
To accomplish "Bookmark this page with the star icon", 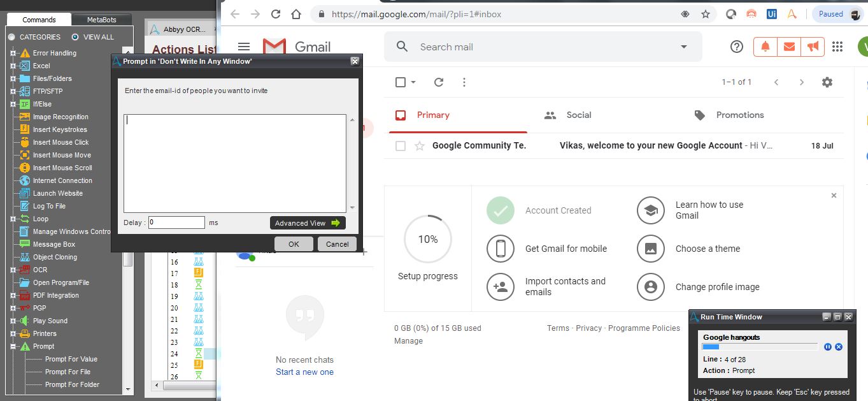I will pyautogui.click(x=706, y=14).
